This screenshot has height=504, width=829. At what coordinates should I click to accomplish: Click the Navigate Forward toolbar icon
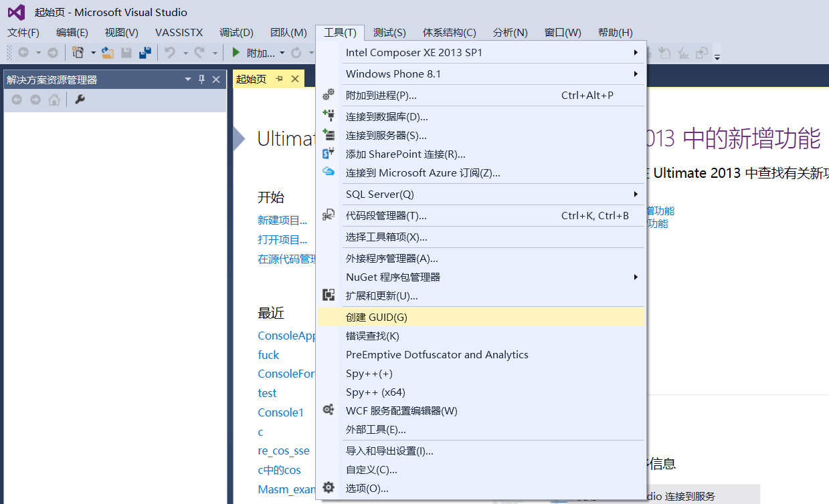53,53
